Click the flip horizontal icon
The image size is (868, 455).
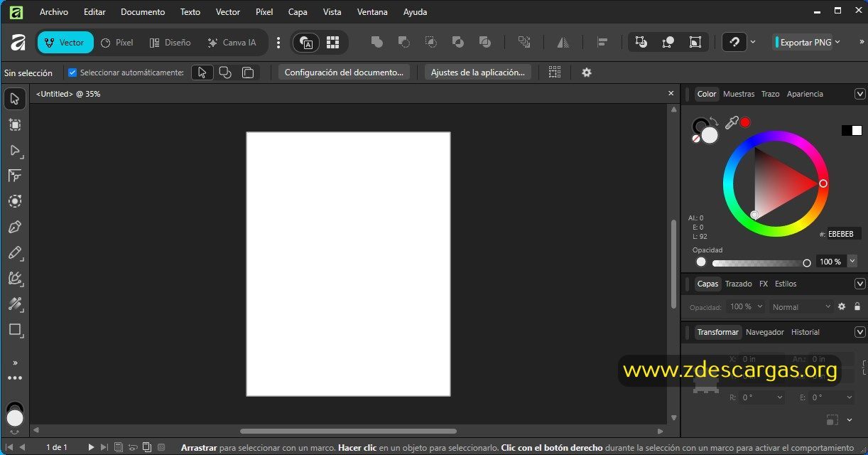pyautogui.click(x=563, y=43)
